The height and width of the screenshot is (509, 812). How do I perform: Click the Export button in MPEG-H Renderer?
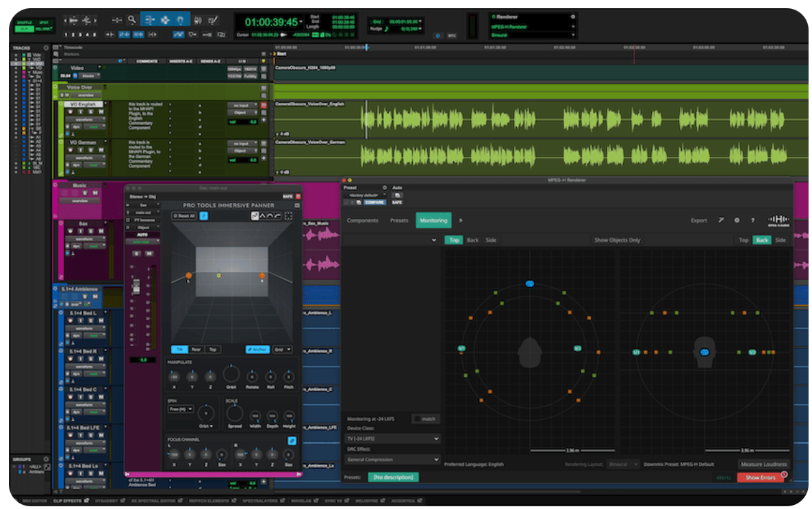pyautogui.click(x=698, y=220)
